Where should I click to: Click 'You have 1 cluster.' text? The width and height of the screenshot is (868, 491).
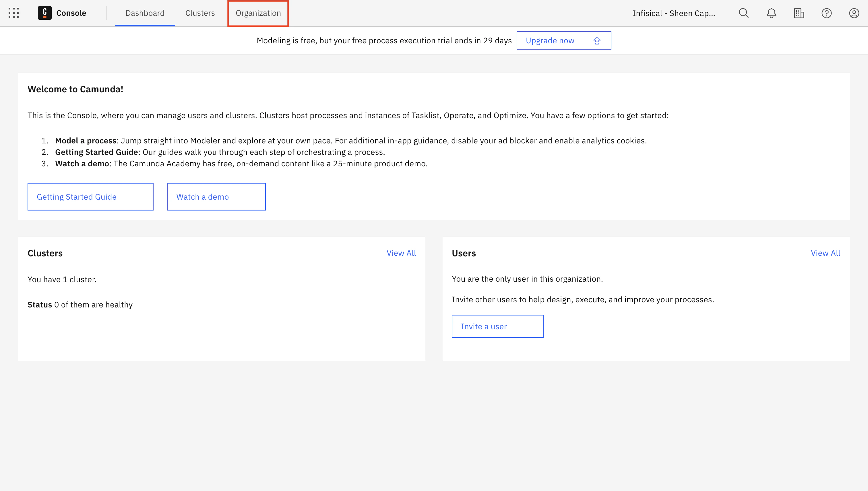pyautogui.click(x=62, y=279)
